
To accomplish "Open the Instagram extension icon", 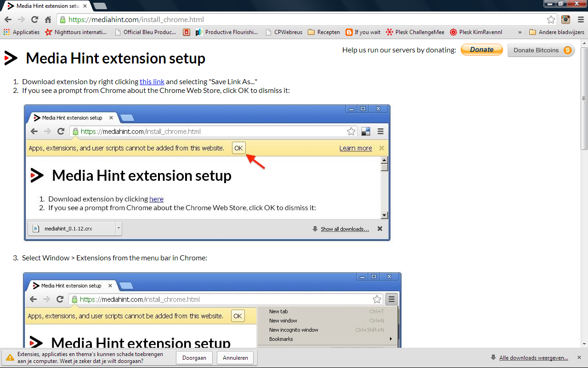I will (566, 20).
